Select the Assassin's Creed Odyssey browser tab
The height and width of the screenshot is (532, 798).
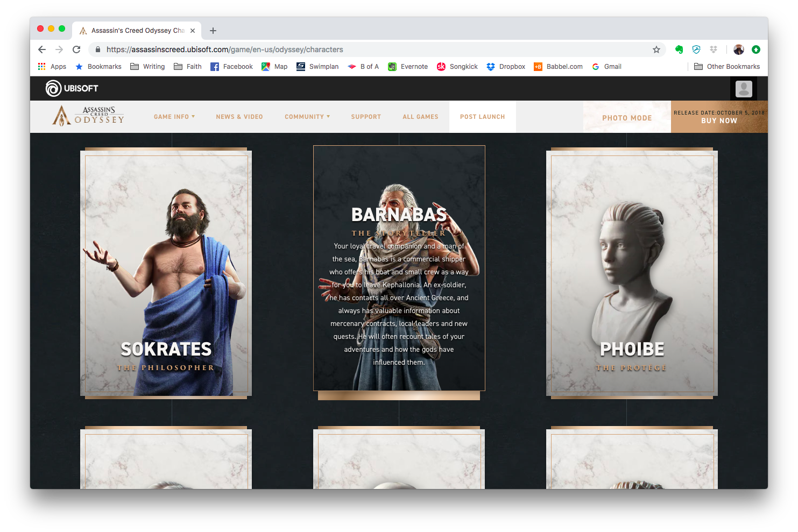pos(137,31)
